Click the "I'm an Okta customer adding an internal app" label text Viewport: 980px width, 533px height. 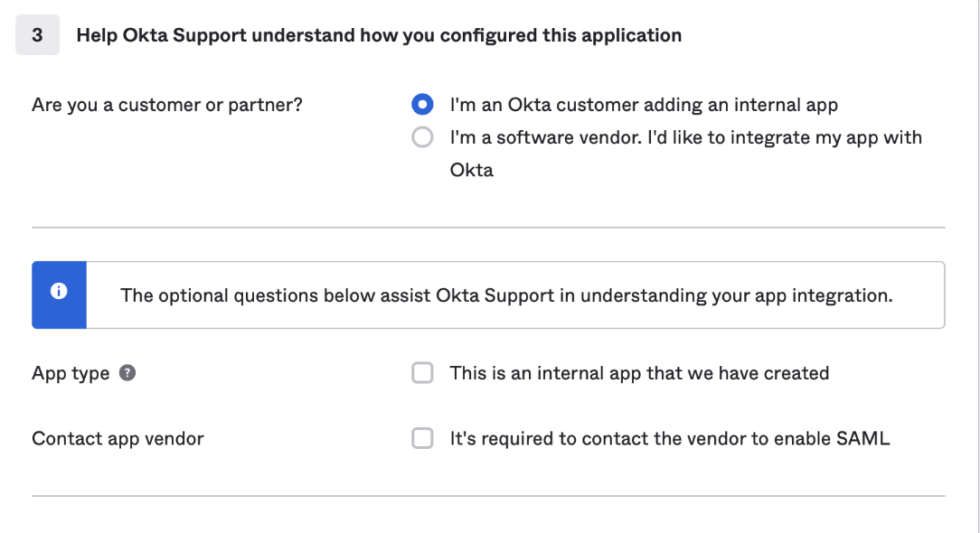coord(644,105)
